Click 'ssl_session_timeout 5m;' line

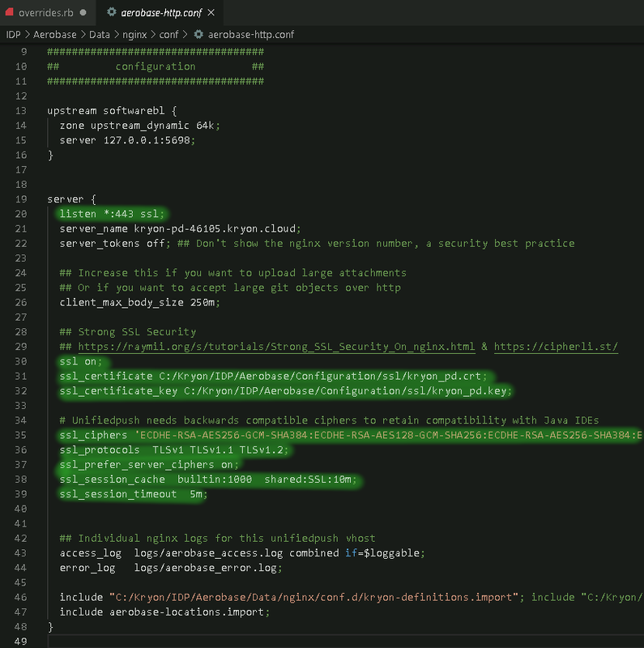coord(134,494)
